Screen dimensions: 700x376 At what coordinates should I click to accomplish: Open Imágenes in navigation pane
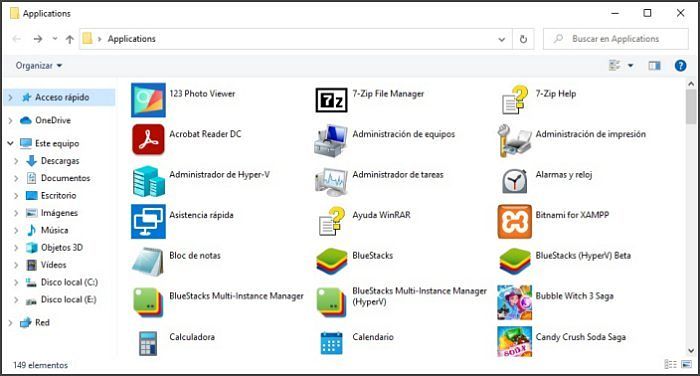click(x=59, y=213)
